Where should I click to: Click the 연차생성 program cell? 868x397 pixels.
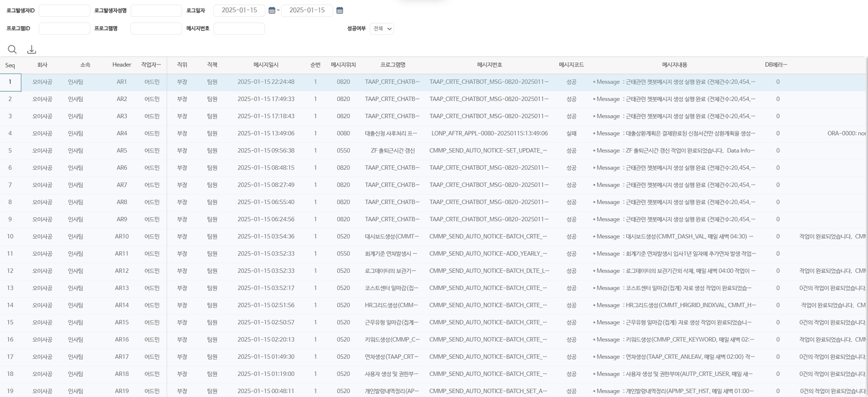coord(392,357)
